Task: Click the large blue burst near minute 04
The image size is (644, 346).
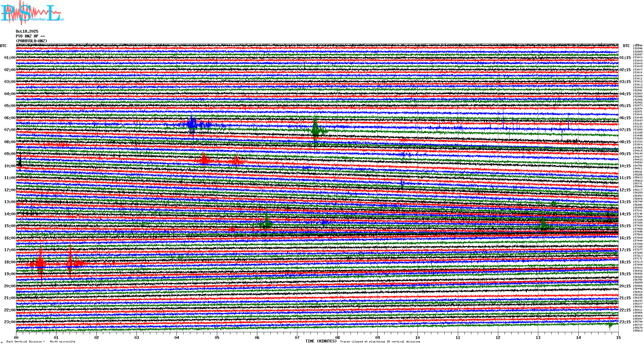Action: [192, 124]
